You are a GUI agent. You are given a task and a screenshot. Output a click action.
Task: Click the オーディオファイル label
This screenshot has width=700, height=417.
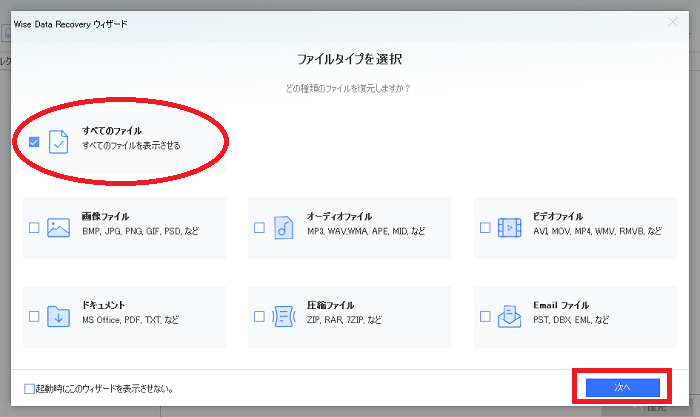339,217
